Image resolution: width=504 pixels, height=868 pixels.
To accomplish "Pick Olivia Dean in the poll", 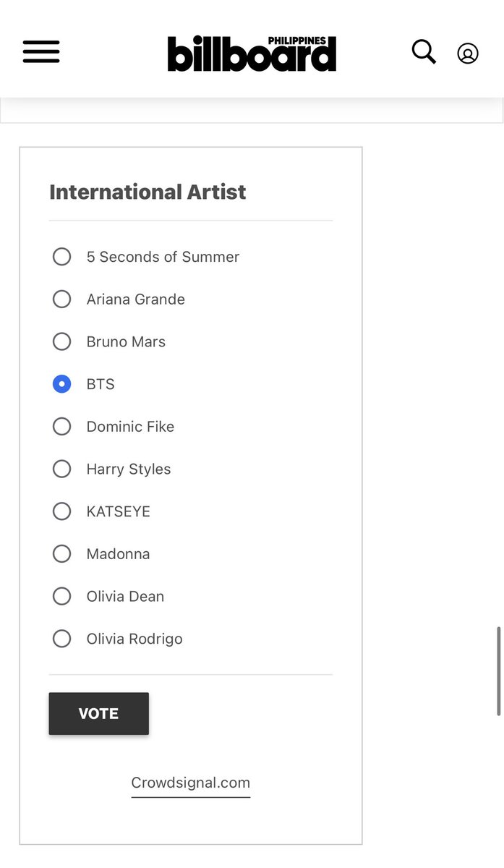I will [x=62, y=596].
